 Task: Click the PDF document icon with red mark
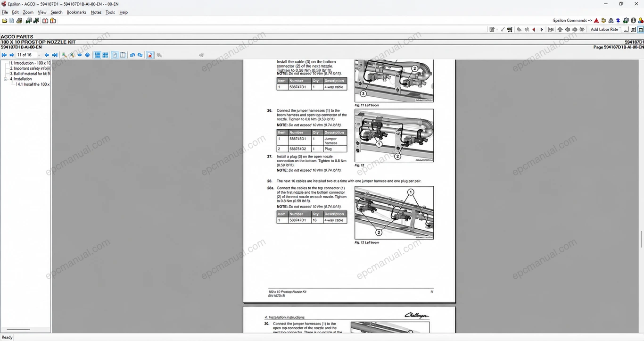149,55
